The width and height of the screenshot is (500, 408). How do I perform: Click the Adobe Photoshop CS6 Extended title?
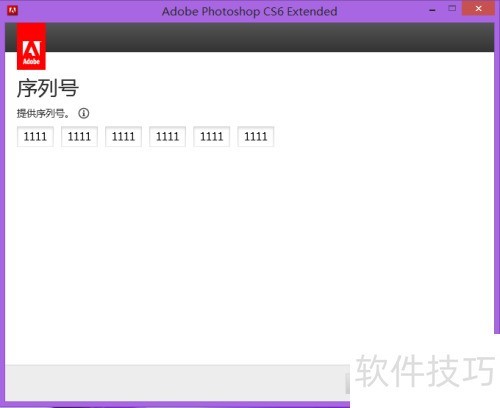[x=250, y=11]
